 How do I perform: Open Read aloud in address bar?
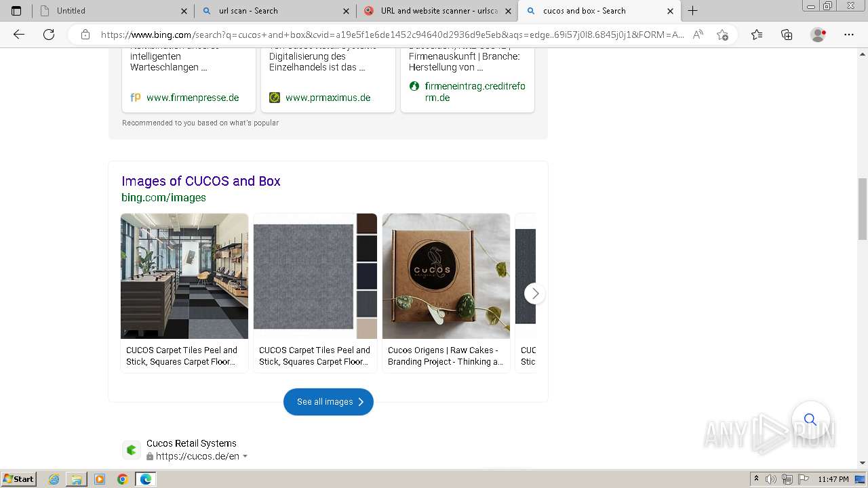(698, 35)
